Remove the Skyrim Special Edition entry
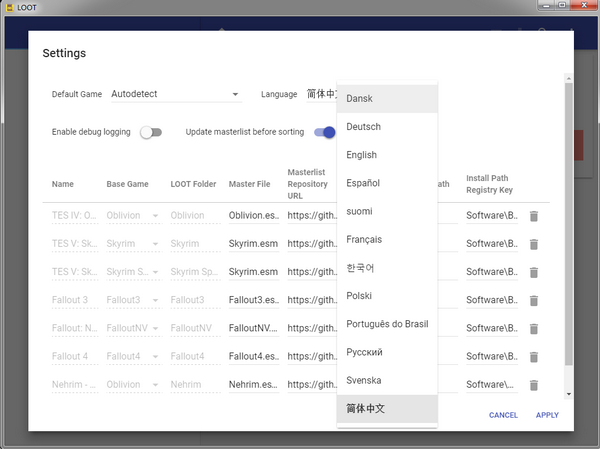The width and height of the screenshot is (600, 449). click(534, 272)
